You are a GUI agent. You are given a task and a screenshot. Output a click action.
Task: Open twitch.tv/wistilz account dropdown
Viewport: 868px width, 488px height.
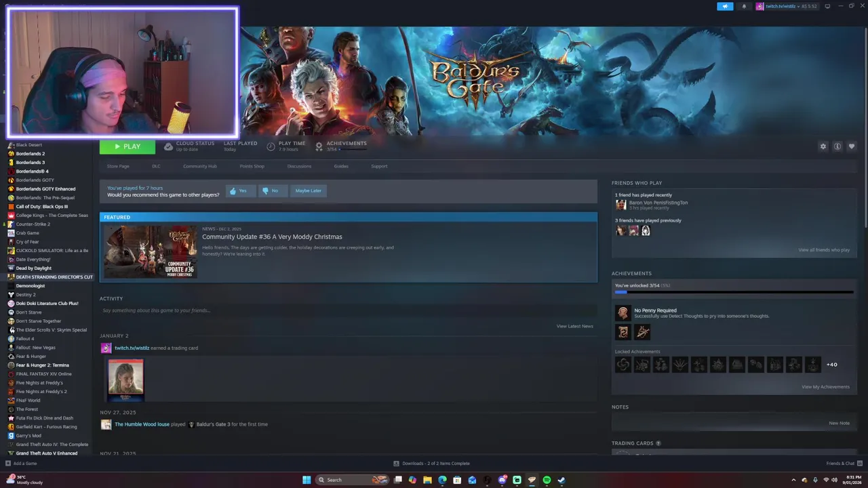(x=787, y=6)
